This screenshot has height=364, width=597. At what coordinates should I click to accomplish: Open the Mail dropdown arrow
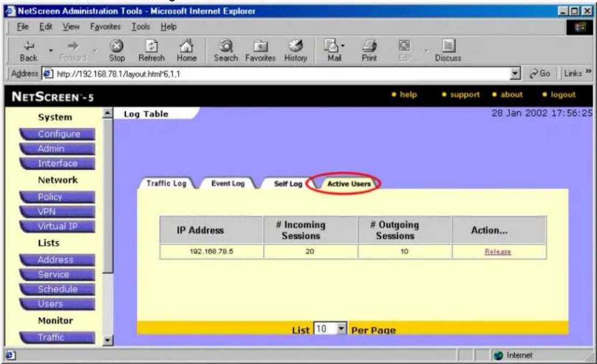[x=343, y=45]
